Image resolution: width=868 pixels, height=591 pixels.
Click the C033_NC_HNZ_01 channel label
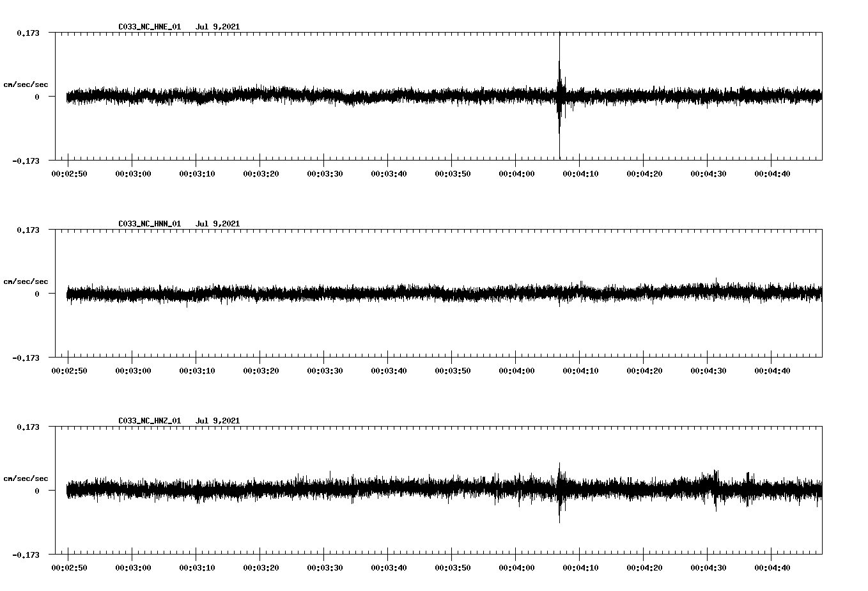[x=148, y=420]
